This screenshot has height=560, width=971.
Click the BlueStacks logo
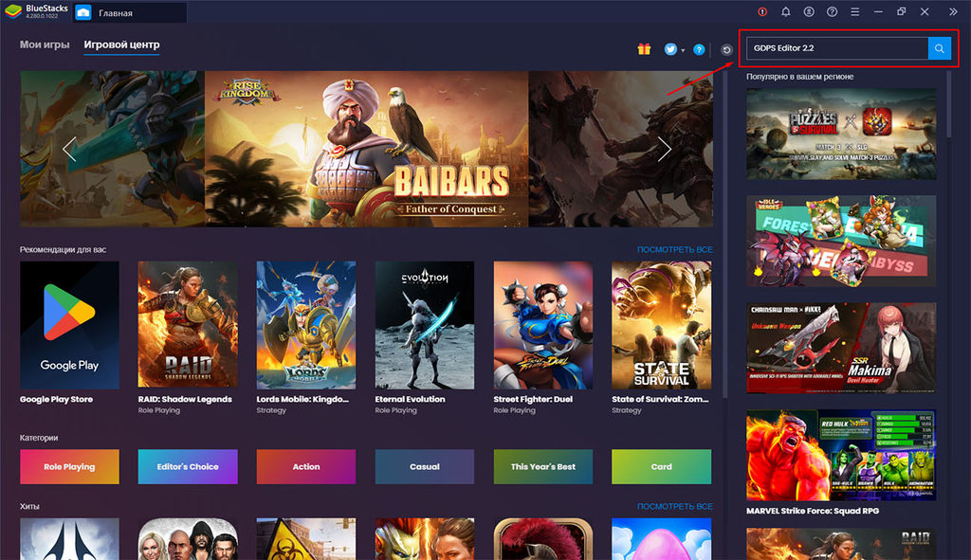[x=13, y=11]
